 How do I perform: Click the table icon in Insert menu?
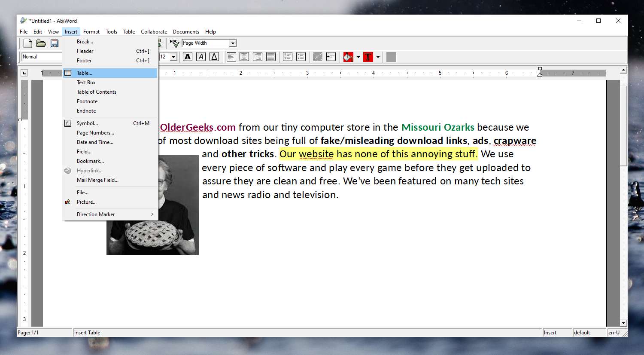click(68, 73)
